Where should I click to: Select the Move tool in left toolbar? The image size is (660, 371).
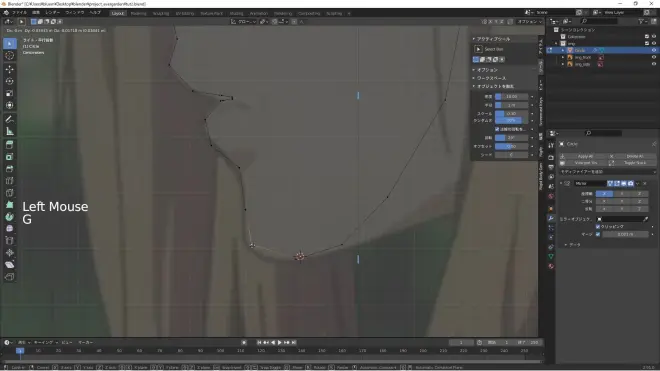[x=10, y=69]
